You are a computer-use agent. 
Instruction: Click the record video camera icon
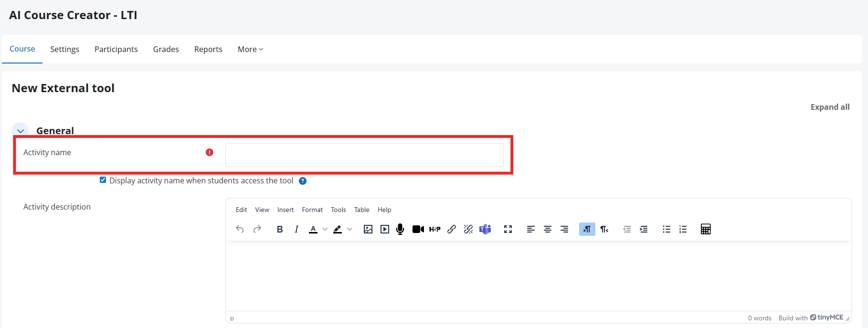pos(418,229)
